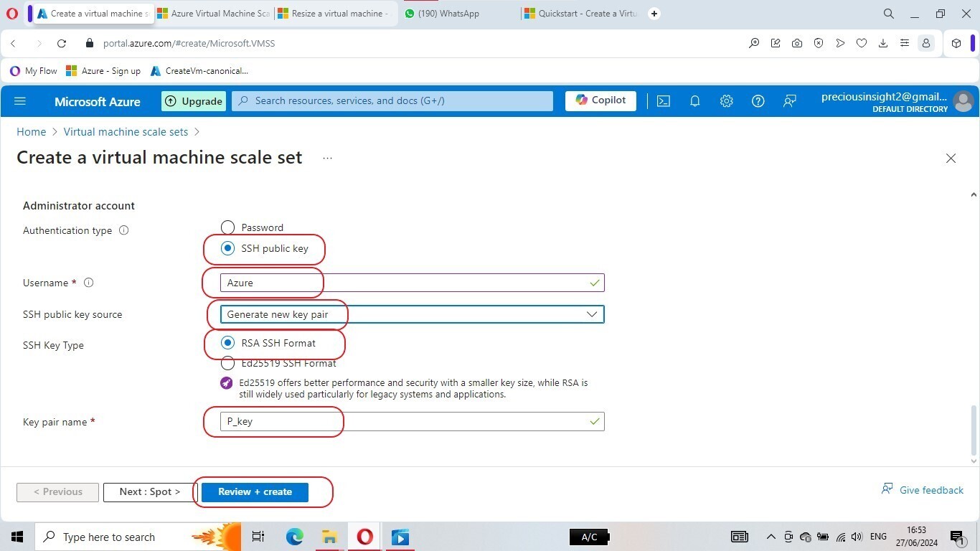Open the page edit pencil icon in address bar
Viewport: 980px width, 551px height.
[x=776, y=43]
